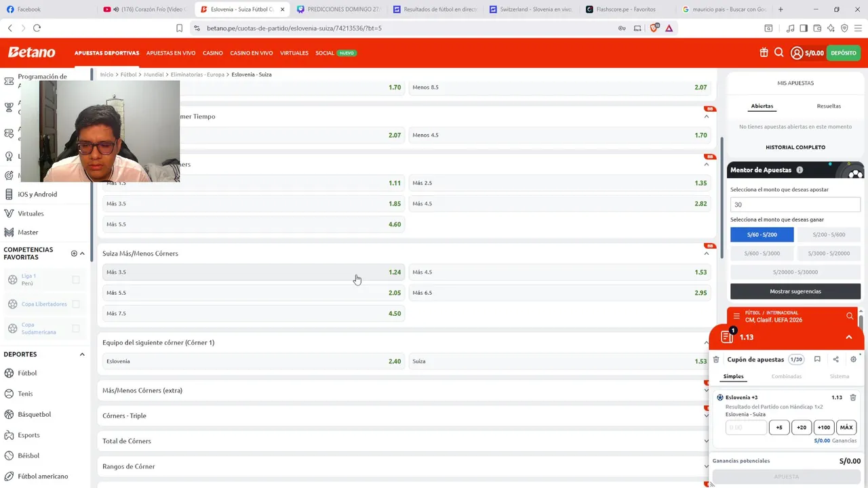Share the bet coupon
868x488 pixels.
835,359
